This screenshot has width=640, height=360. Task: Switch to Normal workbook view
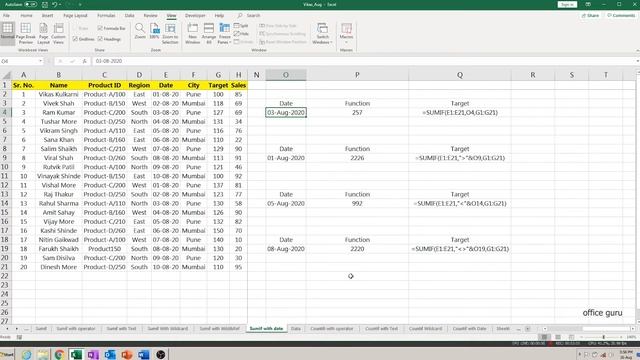(7, 33)
